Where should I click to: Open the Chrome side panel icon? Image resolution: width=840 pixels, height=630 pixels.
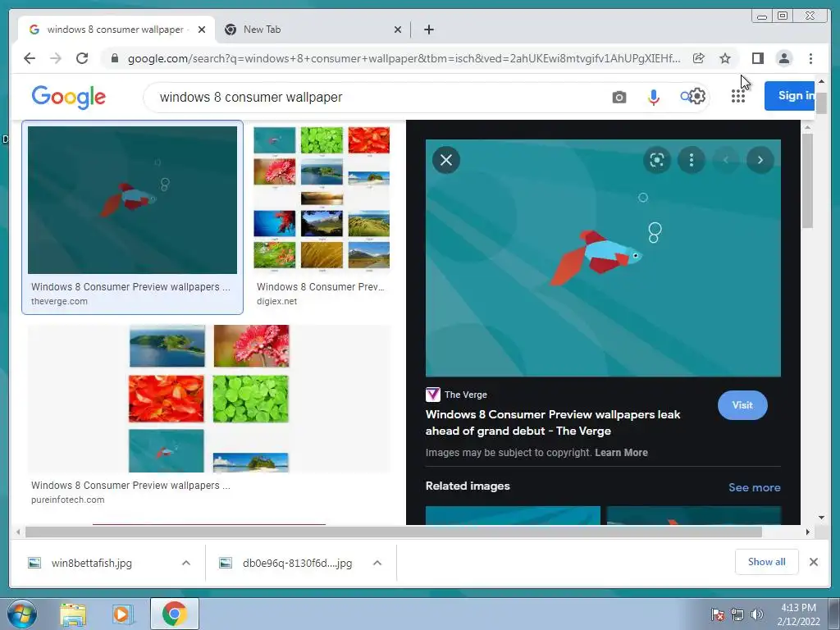(757, 58)
